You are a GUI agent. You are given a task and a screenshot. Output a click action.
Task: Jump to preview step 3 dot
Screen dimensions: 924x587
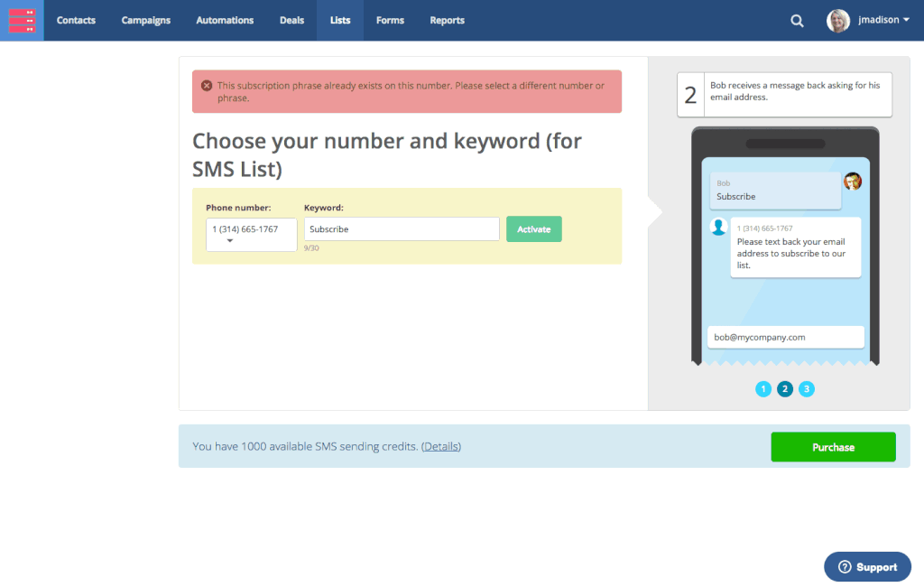pos(807,388)
